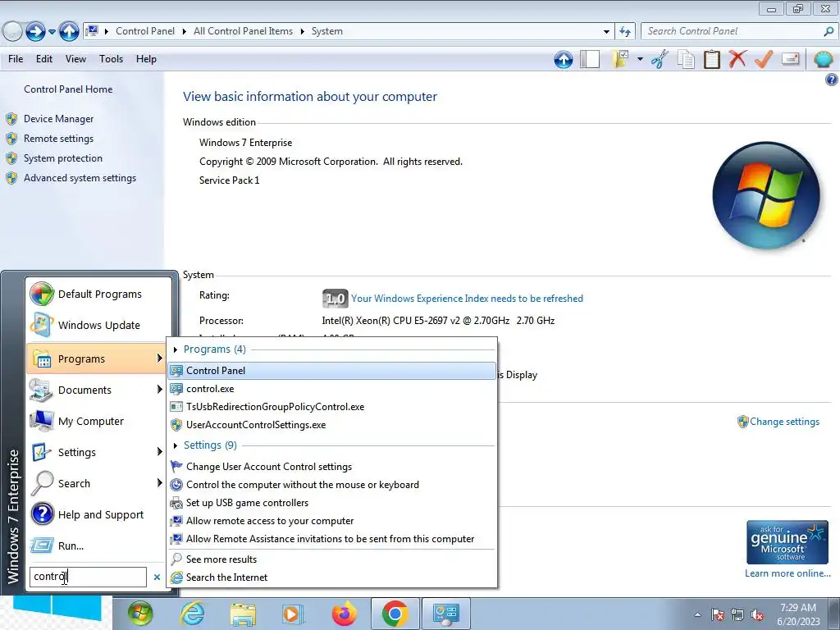The height and width of the screenshot is (630, 840).
Task: Open the Windows Explorer folder on taskbar
Action: click(243, 614)
